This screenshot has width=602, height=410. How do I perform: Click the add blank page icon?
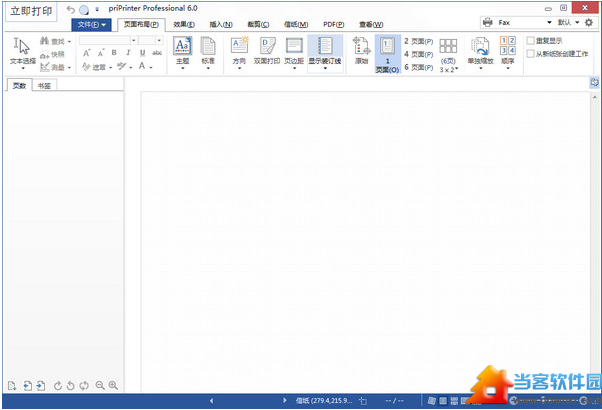12,385
